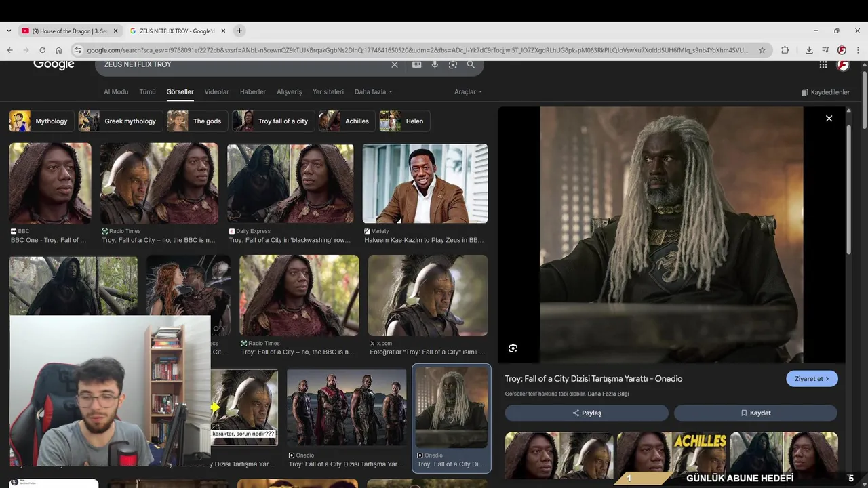Image resolution: width=868 pixels, height=488 pixels.
Task: Expand the Araçlar tools dropdown
Action: pyautogui.click(x=468, y=91)
